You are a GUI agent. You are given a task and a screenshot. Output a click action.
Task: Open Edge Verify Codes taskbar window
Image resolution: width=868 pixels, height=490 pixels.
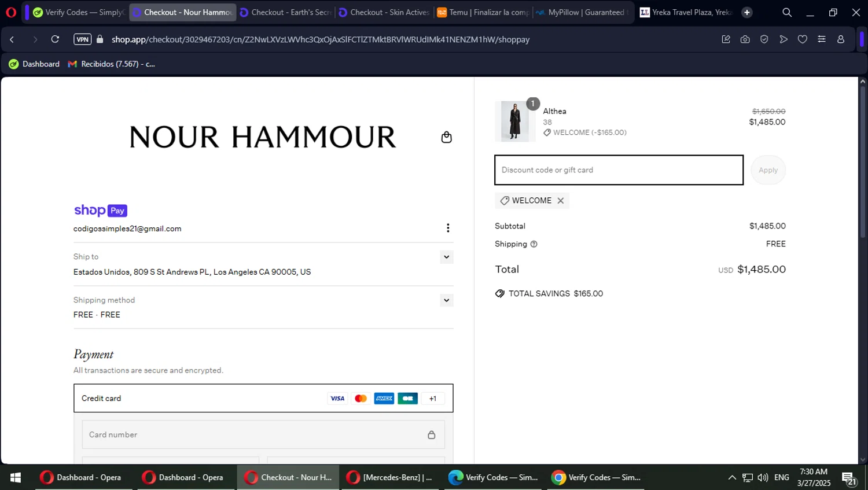493,477
